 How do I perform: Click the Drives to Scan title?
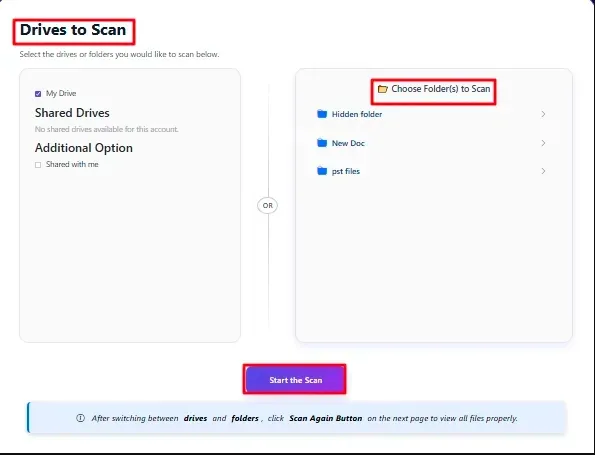pyautogui.click(x=73, y=30)
